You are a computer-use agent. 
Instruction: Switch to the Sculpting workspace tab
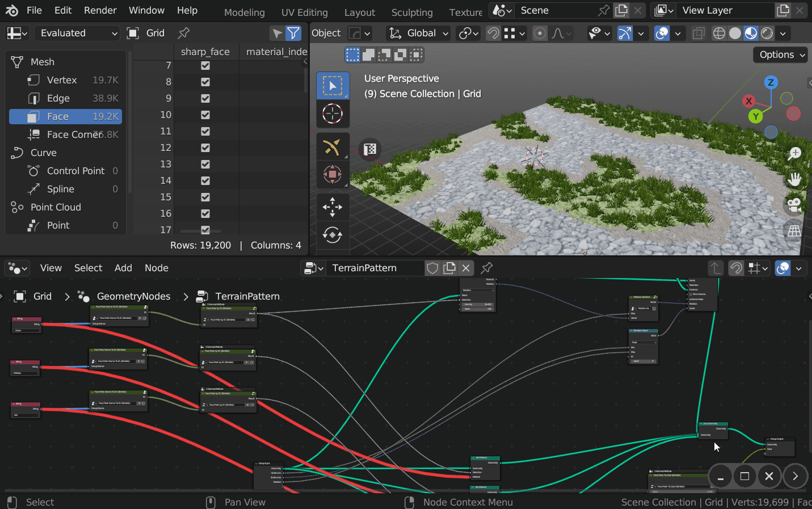coord(412,12)
